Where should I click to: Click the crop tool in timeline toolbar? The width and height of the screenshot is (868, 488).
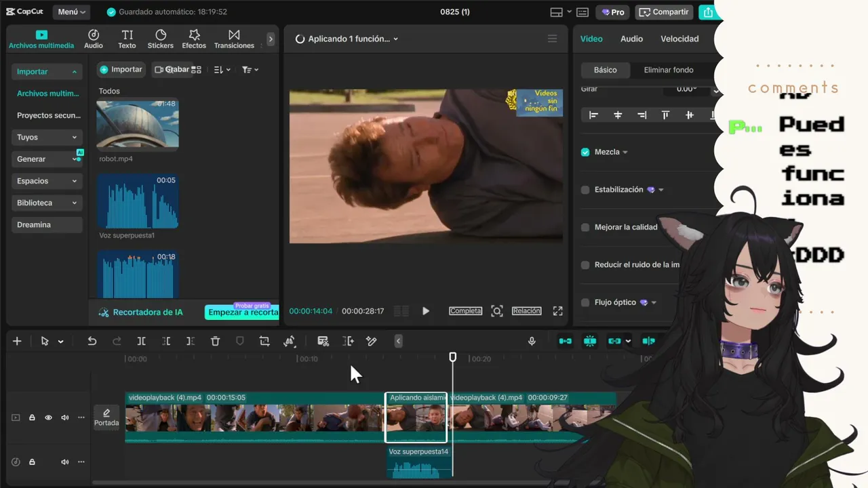click(x=264, y=341)
